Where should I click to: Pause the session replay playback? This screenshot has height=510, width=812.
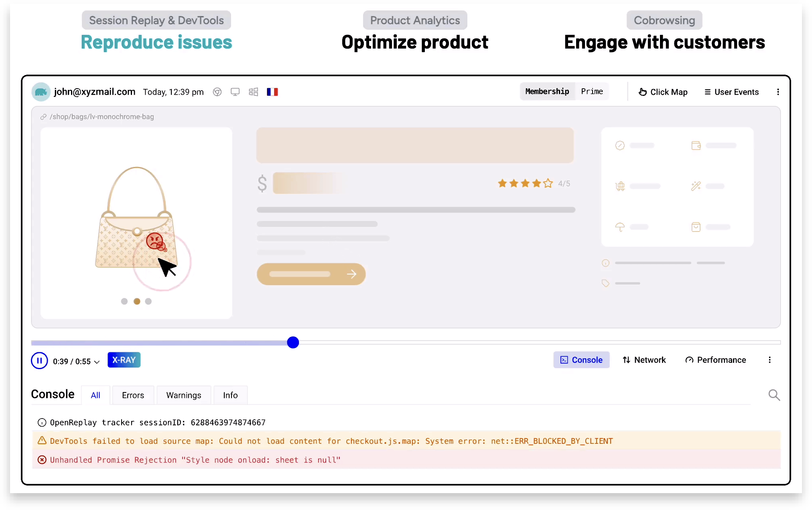pyautogui.click(x=39, y=360)
